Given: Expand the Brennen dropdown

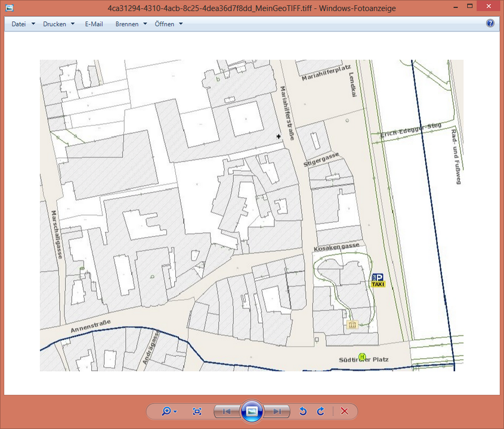Looking at the screenshot, I should (131, 24).
